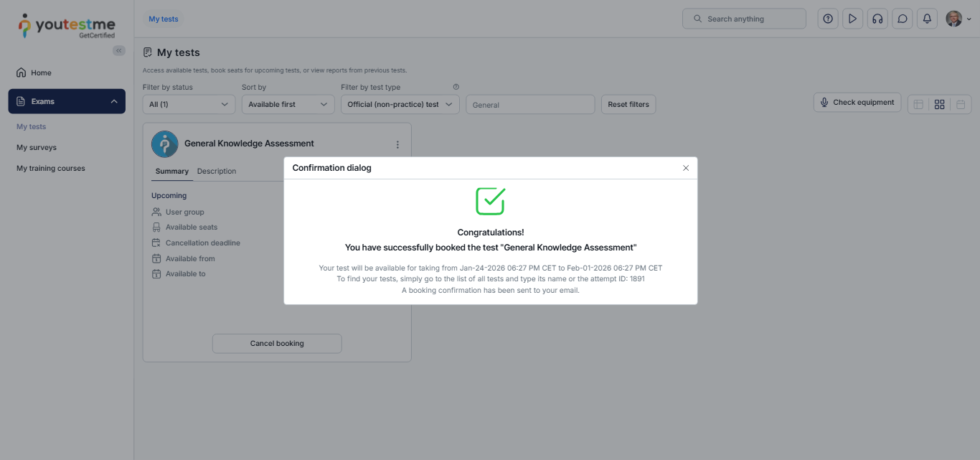The image size is (980, 460).
Task: Switch to the calendar view
Action: [961, 105]
